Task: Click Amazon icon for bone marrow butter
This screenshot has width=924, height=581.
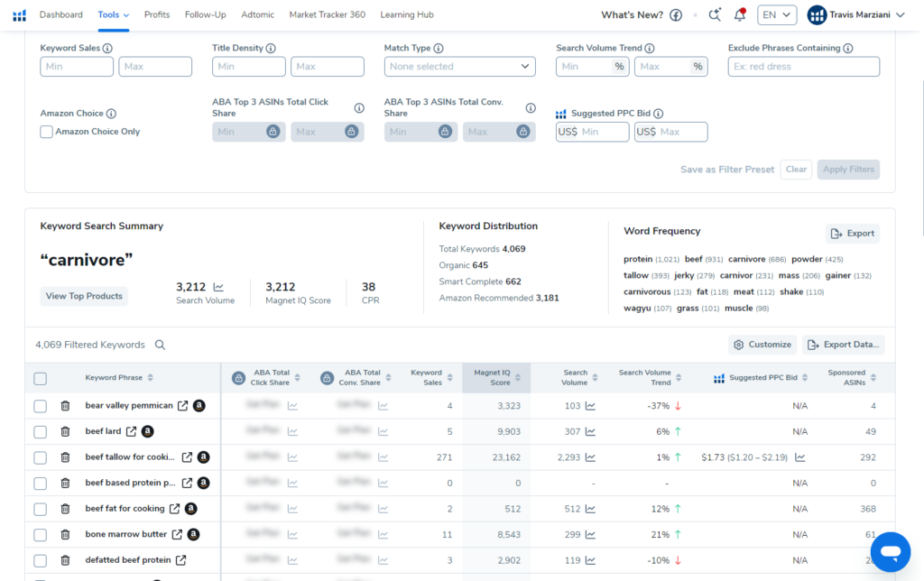Action: tap(193, 534)
